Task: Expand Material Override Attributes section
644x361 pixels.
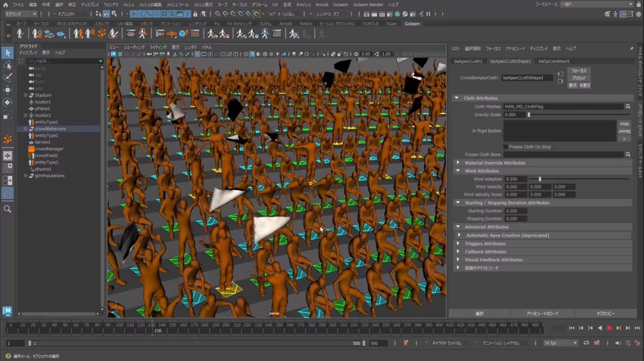Action: (x=458, y=163)
